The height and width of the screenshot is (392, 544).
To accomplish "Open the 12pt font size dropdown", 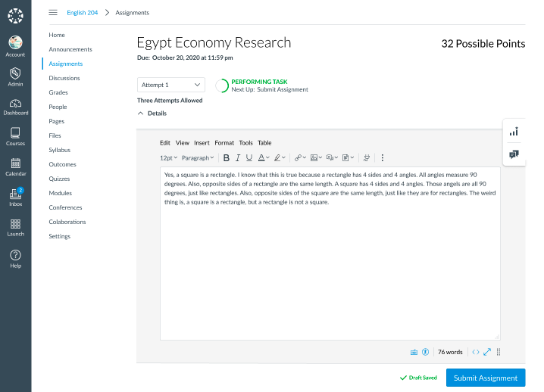I will coord(168,158).
